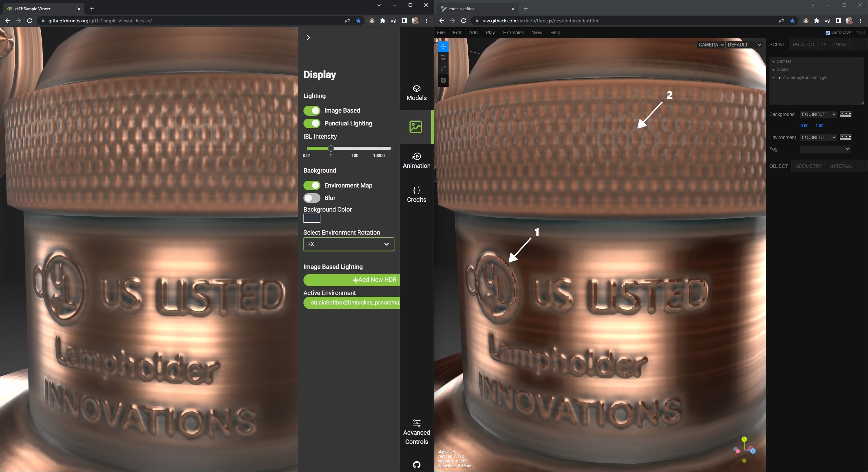Click the GitHub icon at bottom of sidebar
Viewport: 868px width, 472px height.
pyautogui.click(x=416, y=465)
